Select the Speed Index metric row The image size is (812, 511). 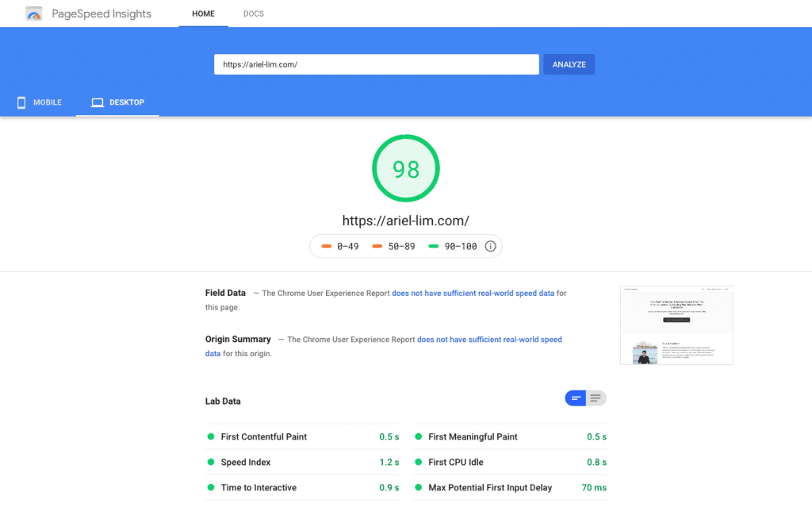pyautogui.click(x=302, y=463)
